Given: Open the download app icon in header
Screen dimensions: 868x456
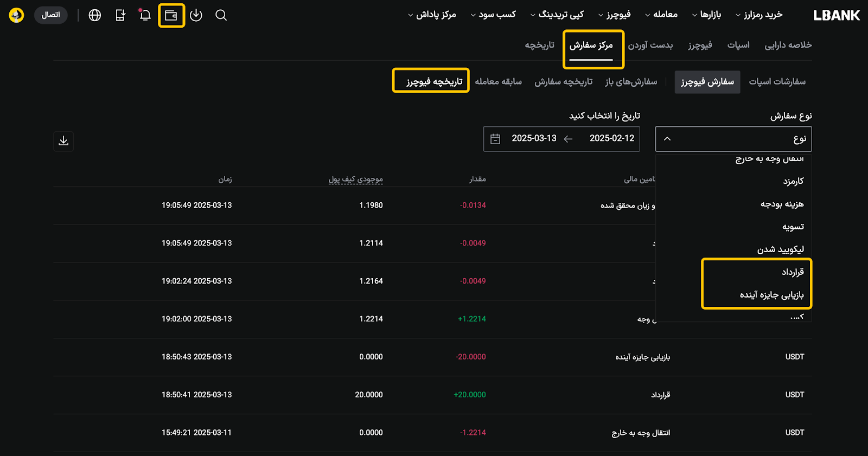Looking at the screenshot, I should (196, 15).
